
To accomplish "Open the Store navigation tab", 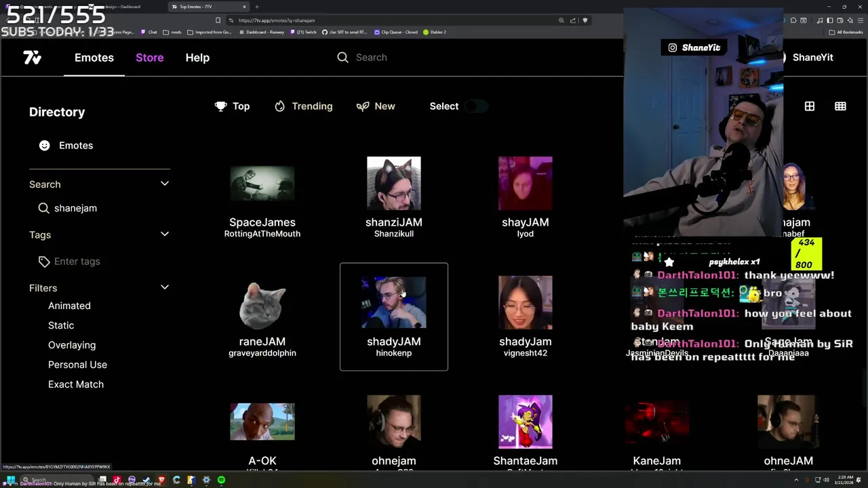I will 149,58.
